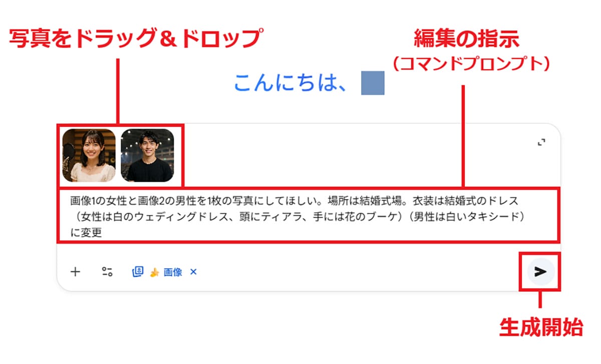Click into the prompt text starting 画像1の女性
The height and width of the screenshot is (364, 601).
pos(294,201)
